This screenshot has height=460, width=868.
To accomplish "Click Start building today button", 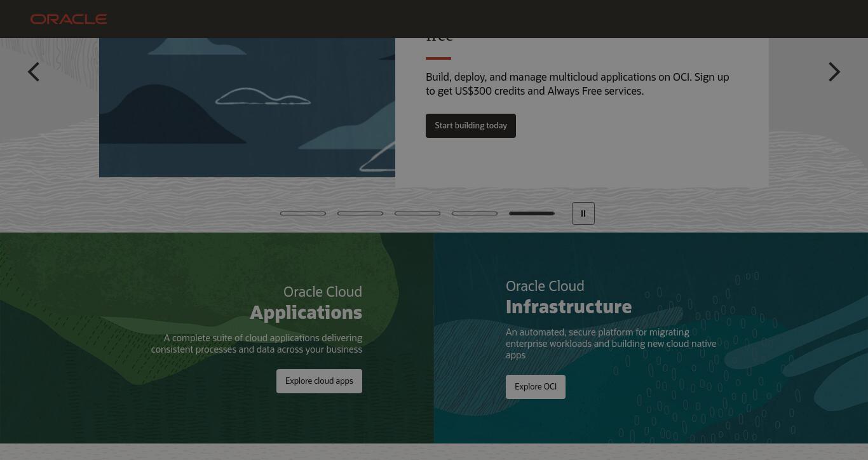I will coord(471,126).
